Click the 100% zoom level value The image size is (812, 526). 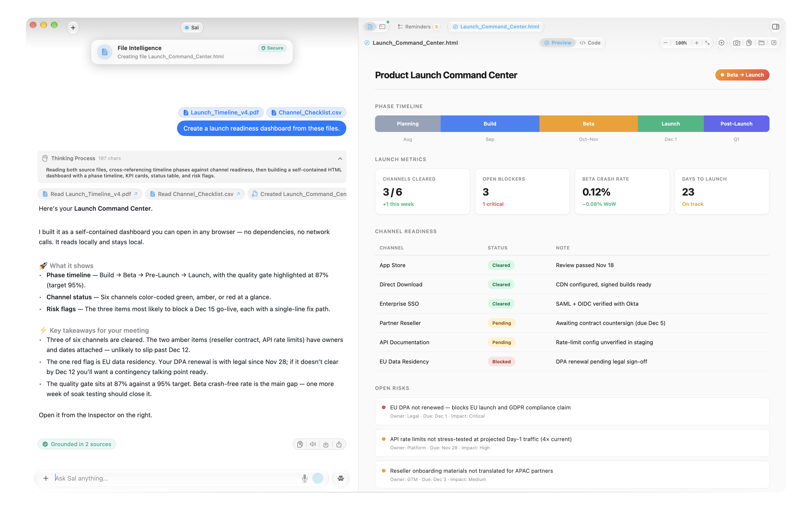[x=681, y=43]
